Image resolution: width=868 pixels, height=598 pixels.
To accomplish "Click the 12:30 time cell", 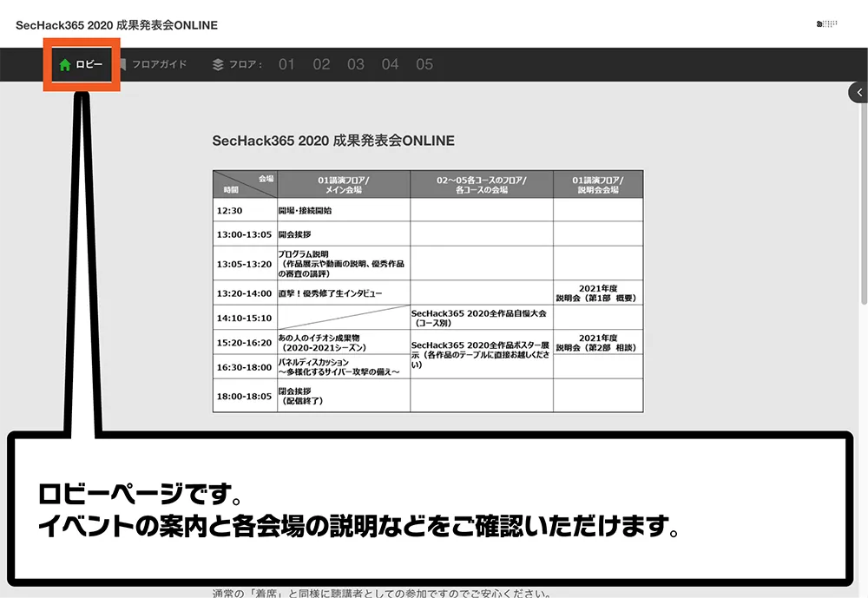I will pos(245,210).
